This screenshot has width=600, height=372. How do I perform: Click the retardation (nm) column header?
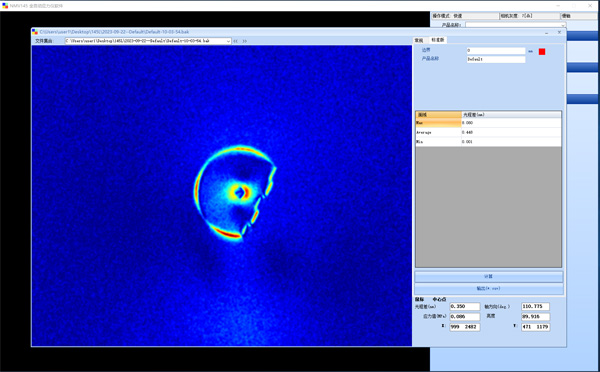[511, 115]
